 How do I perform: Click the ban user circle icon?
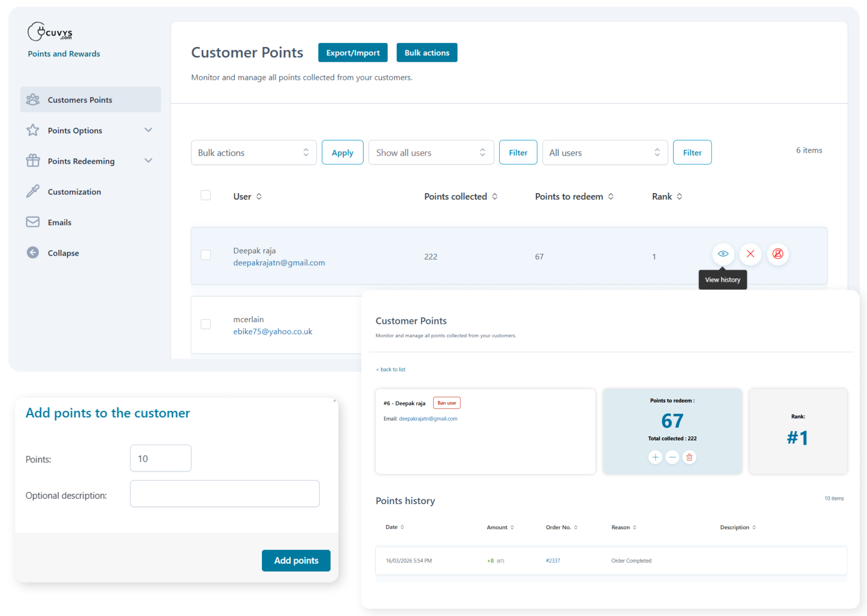[x=778, y=254]
